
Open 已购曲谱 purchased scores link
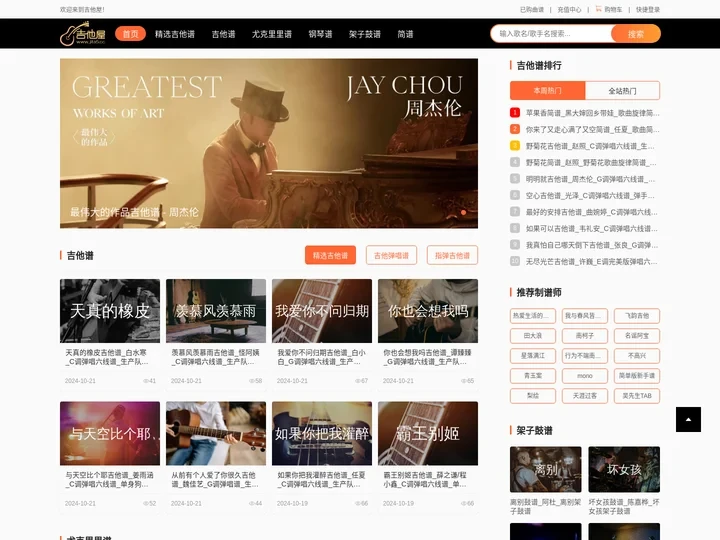[532, 9]
